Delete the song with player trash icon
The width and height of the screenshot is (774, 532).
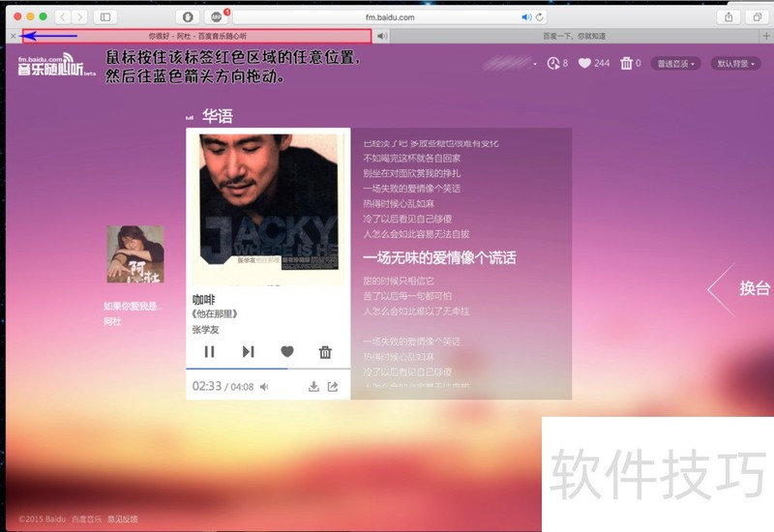(325, 352)
